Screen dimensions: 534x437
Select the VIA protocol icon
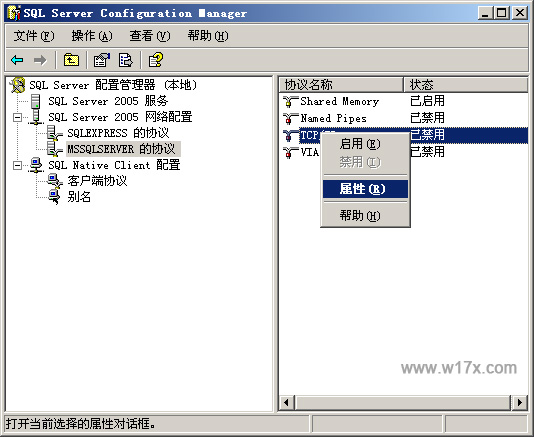click(290, 152)
